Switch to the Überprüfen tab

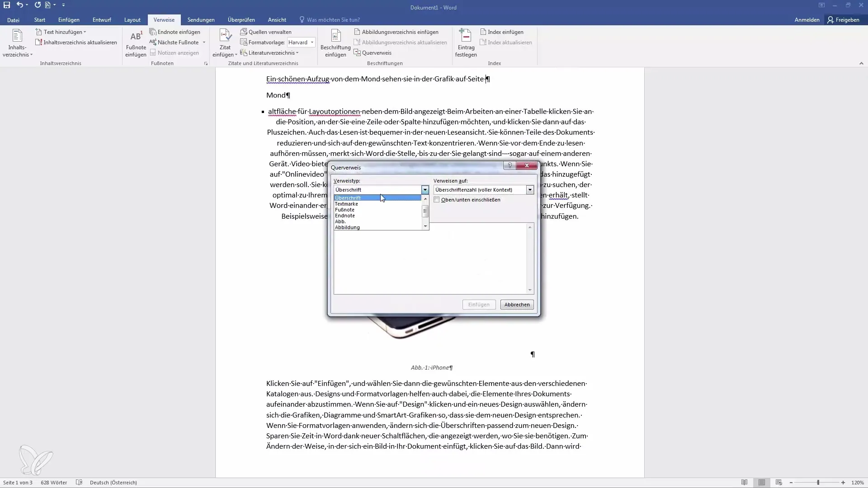coord(241,20)
